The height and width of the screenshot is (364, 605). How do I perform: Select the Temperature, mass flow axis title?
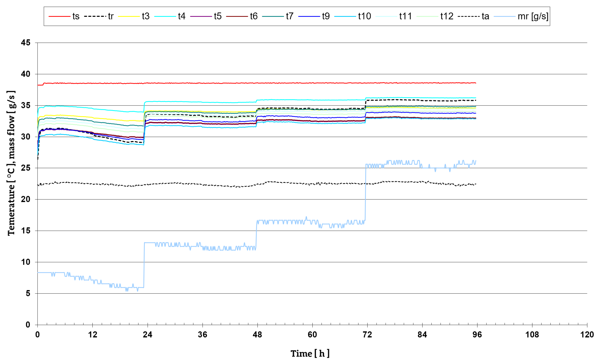point(11,163)
